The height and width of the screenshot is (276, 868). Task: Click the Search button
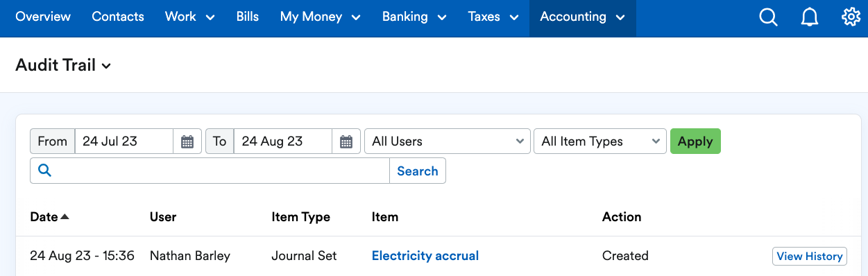417,171
